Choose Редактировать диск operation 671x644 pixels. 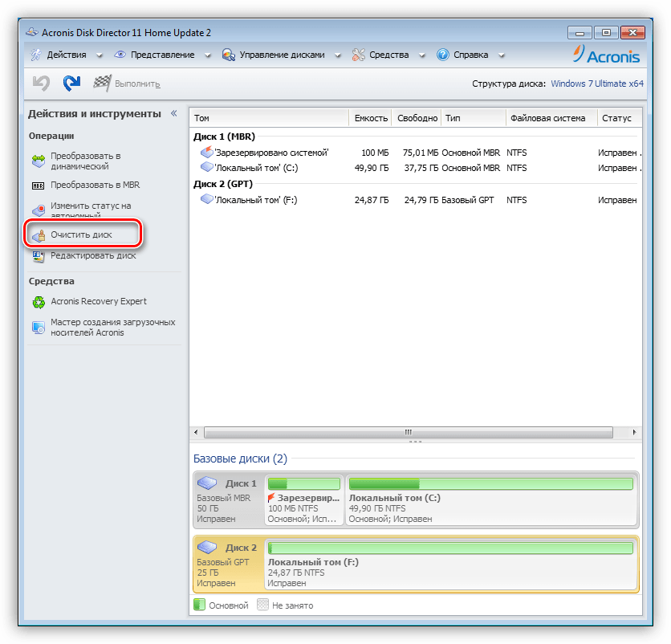[x=93, y=255]
